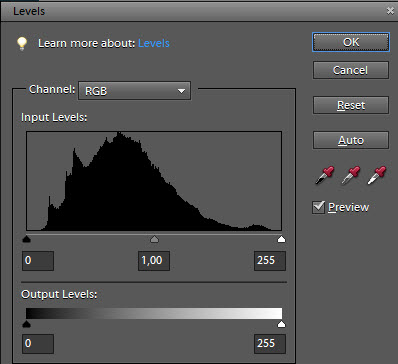Select the white point eyedropper
Screen dimensions: 398x364
point(377,175)
